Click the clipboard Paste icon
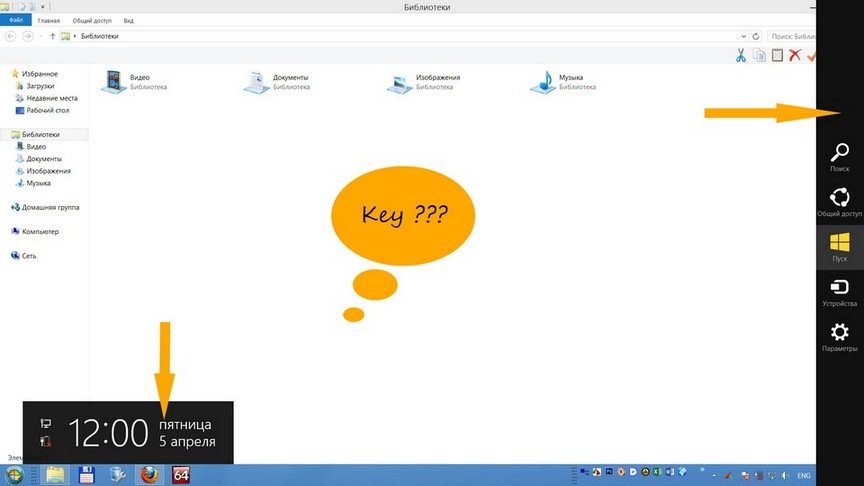Image resolution: width=864 pixels, height=486 pixels. [x=777, y=56]
